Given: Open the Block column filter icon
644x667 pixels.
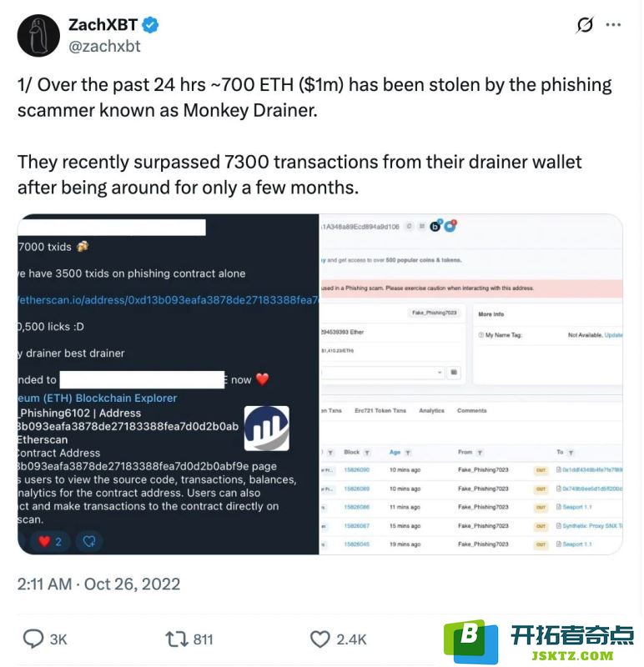Looking at the screenshot, I should click(367, 453).
